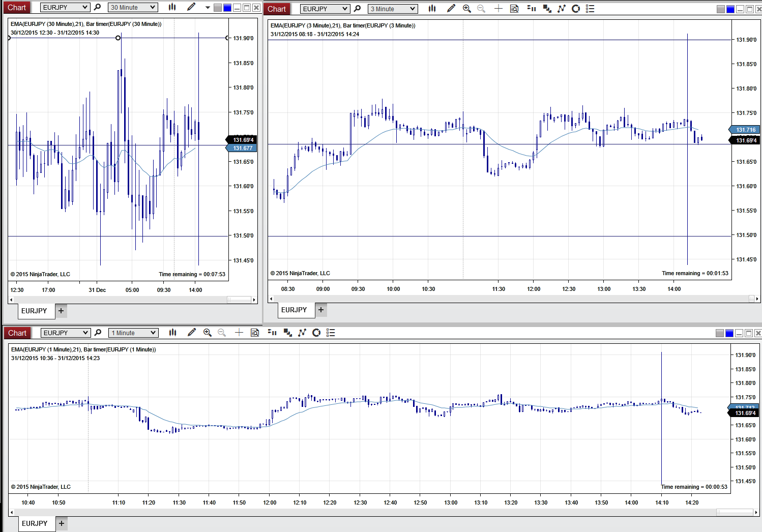Select the middle anchor of the 131.90 horizontal line

[x=118, y=38]
